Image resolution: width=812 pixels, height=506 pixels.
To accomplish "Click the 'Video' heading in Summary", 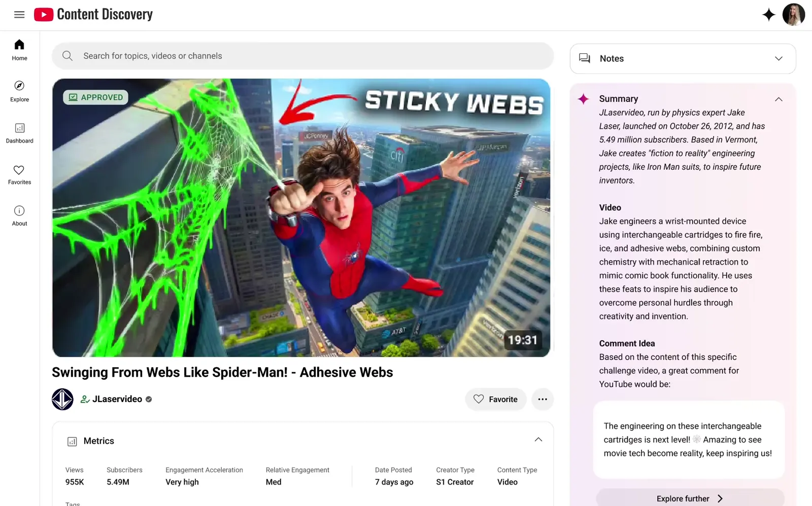I will (x=610, y=207).
